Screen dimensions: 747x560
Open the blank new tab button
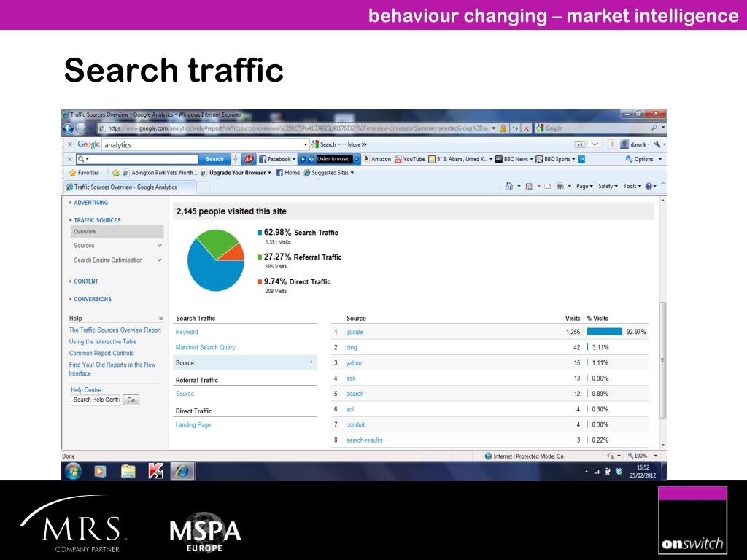point(203,187)
